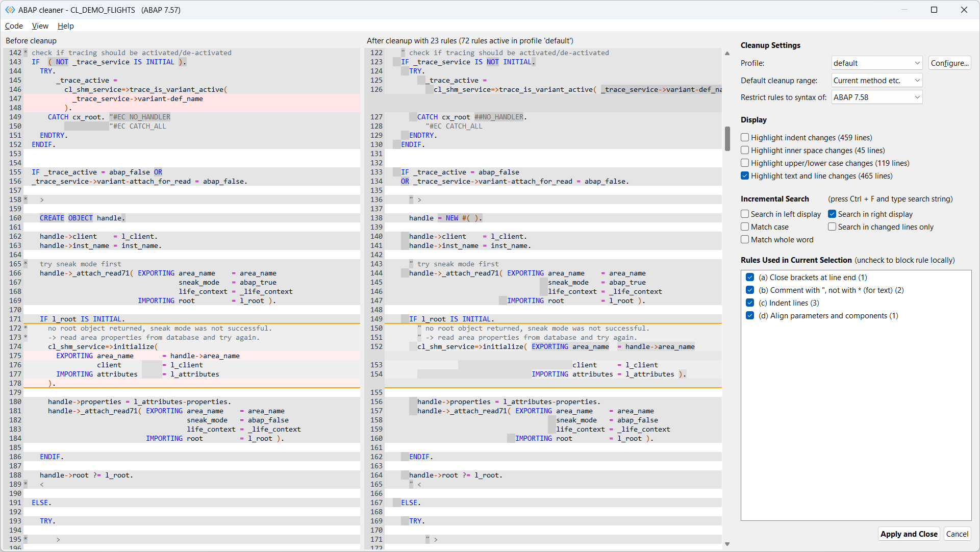Uncheck rule (c) Indent lines
This screenshot has width=980, height=552.
pyautogui.click(x=750, y=303)
